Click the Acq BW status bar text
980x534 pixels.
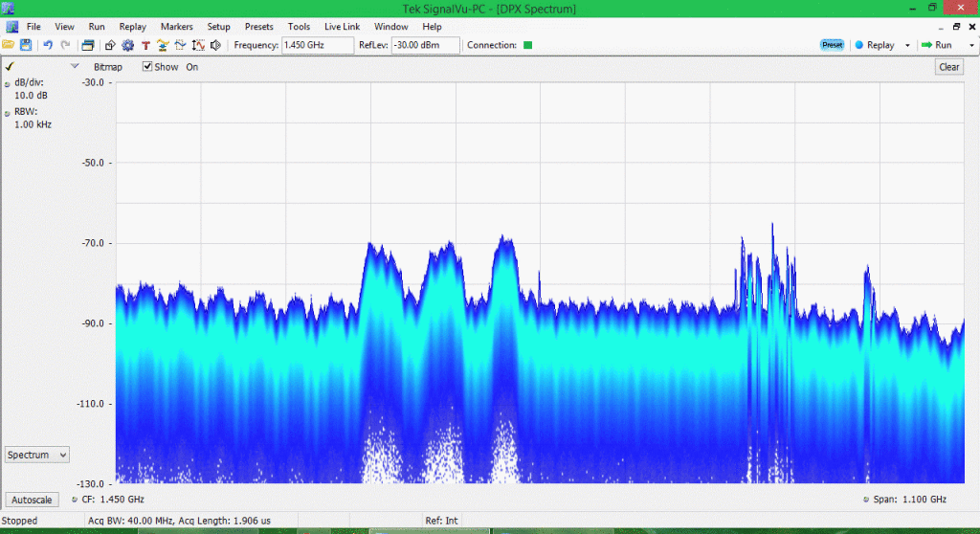point(179,521)
